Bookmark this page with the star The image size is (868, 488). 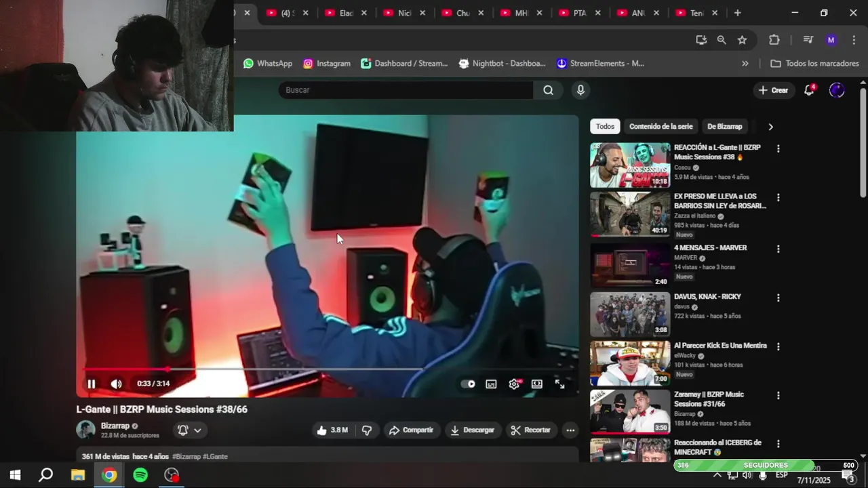click(x=742, y=40)
